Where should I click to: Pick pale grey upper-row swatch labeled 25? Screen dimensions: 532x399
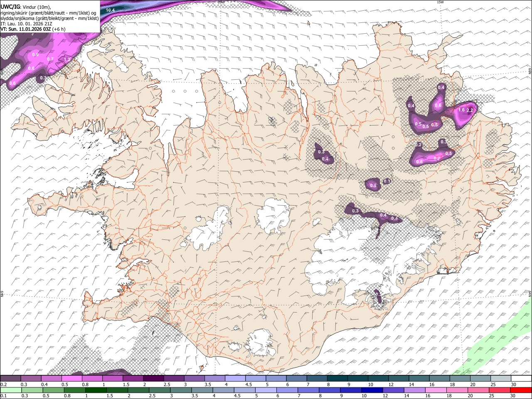click(501, 379)
